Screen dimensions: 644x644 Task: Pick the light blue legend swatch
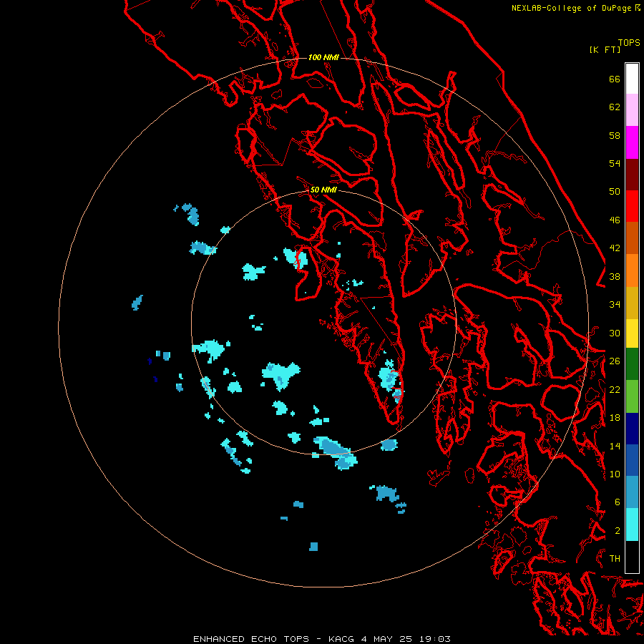click(632, 492)
